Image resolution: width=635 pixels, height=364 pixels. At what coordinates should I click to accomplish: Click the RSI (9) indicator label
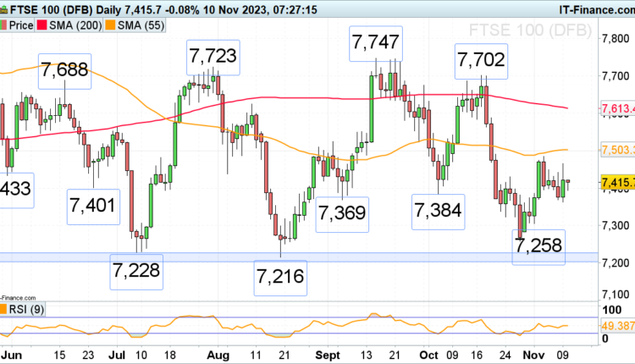pyautogui.click(x=28, y=310)
